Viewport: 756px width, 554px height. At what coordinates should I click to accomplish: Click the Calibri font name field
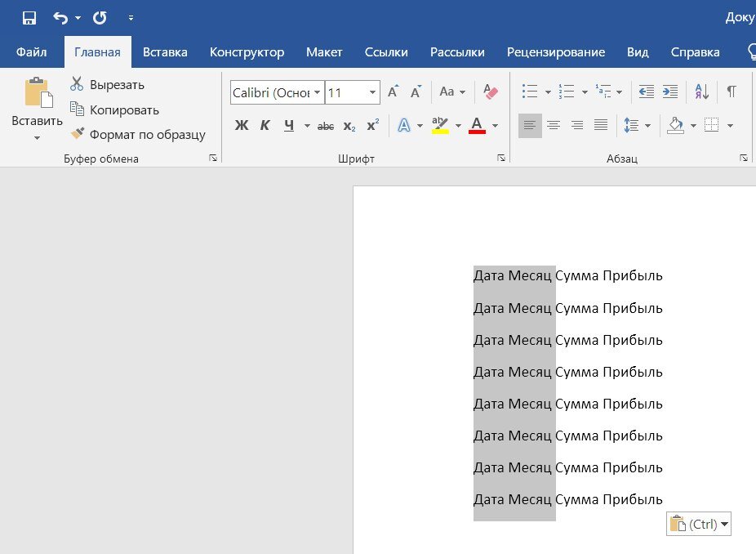click(x=271, y=92)
